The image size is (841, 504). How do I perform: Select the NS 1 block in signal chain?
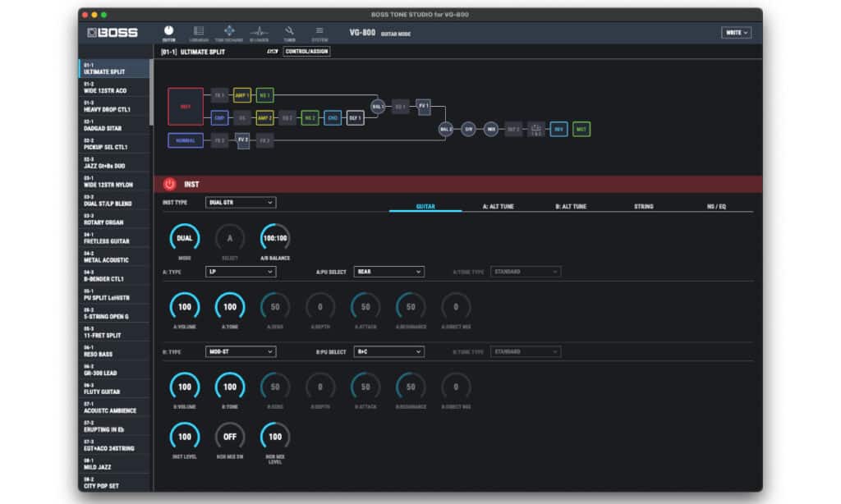coord(264,95)
